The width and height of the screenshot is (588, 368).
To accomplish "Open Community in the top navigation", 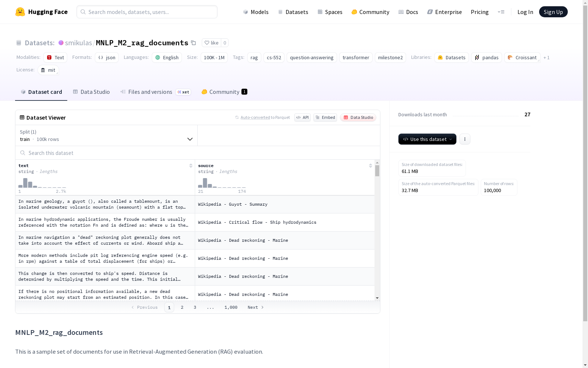I will [x=370, y=12].
